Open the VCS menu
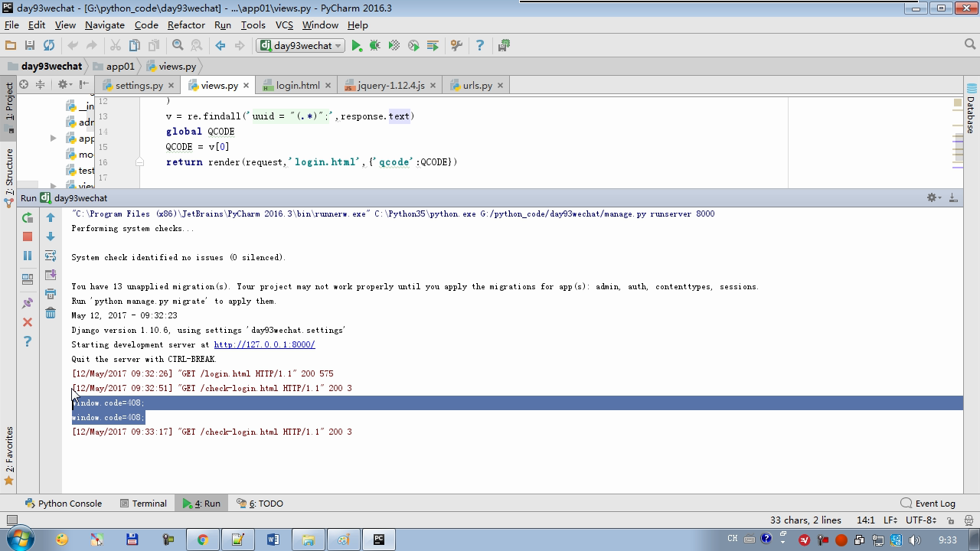 click(284, 24)
